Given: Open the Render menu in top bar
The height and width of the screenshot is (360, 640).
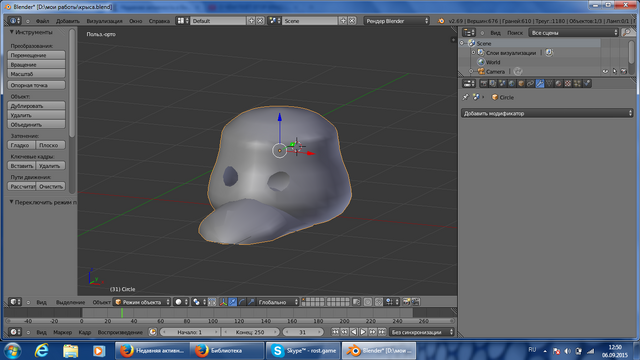Looking at the screenshot, I should click(104, 20).
